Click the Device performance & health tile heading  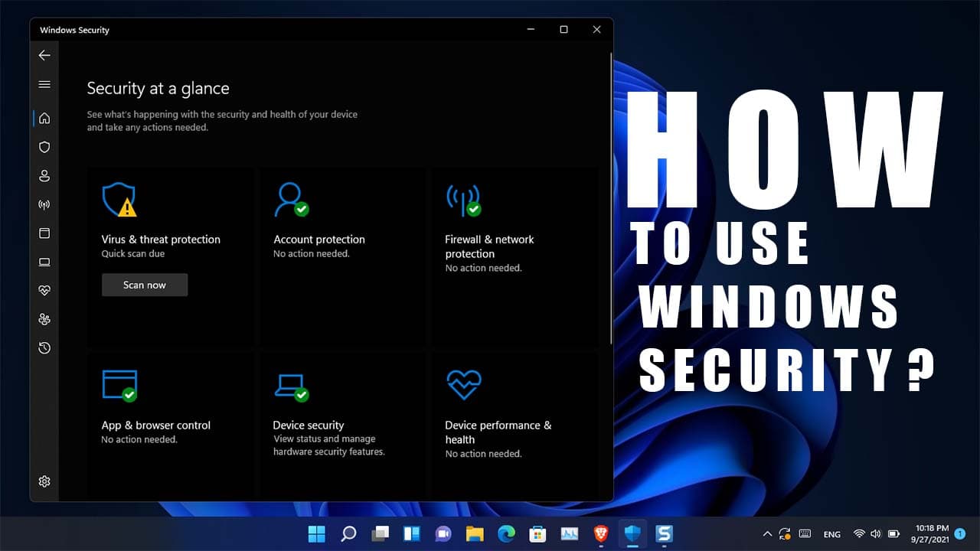click(498, 432)
